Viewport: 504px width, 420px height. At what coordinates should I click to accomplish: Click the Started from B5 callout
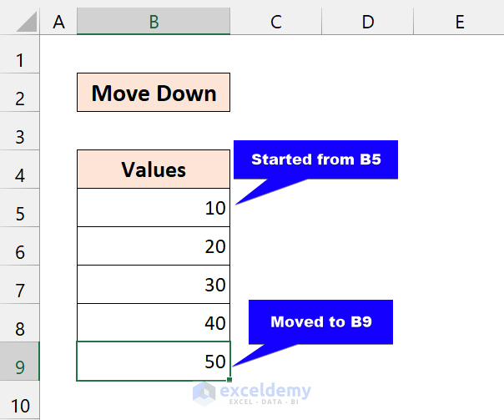click(315, 159)
